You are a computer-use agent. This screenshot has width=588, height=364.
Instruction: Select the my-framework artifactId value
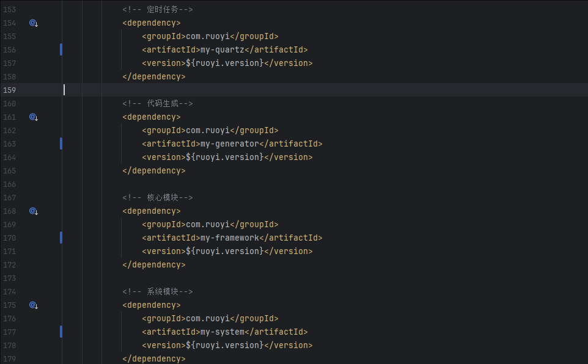point(230,238)
